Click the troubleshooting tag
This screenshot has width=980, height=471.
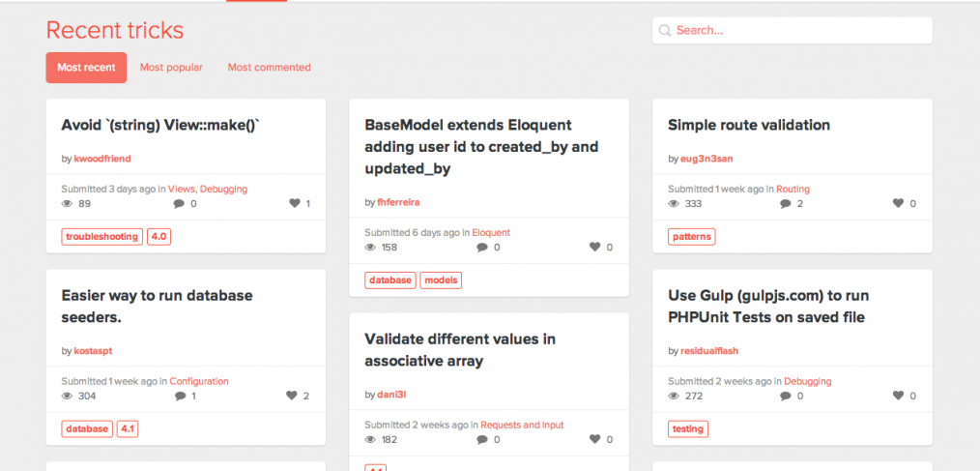tap(101, 237)
